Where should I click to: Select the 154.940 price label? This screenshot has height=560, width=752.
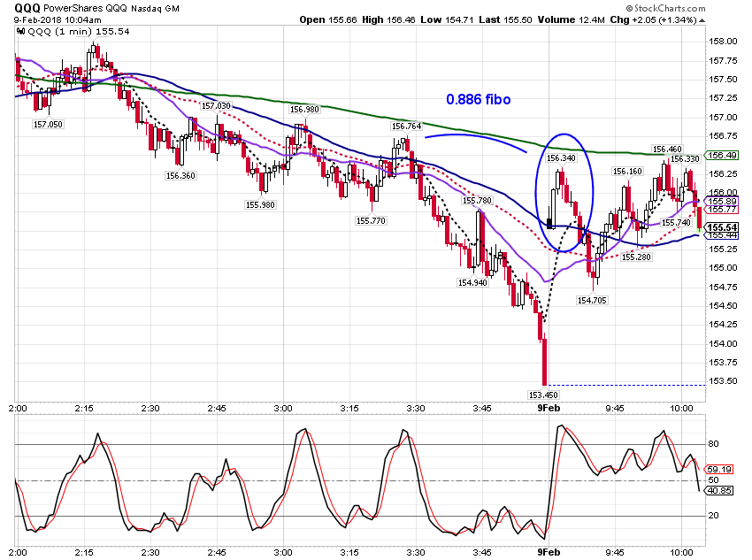click(472, 283)
